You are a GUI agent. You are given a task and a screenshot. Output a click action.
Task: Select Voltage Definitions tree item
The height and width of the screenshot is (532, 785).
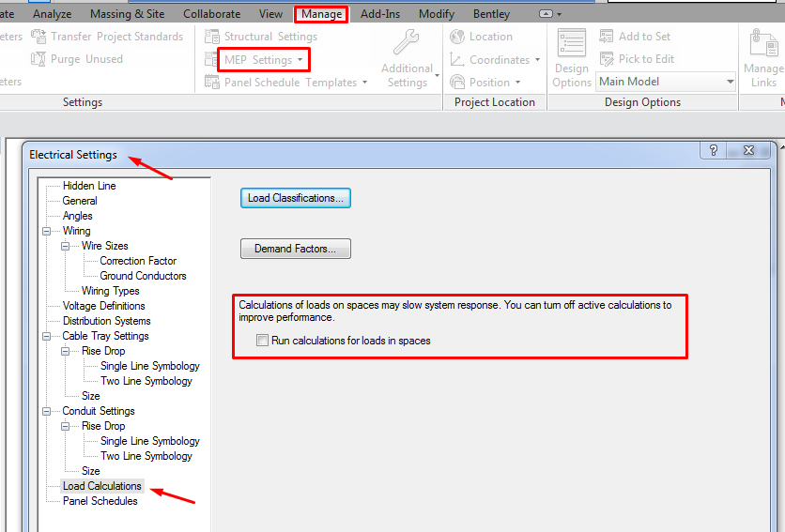coord(103,306)
